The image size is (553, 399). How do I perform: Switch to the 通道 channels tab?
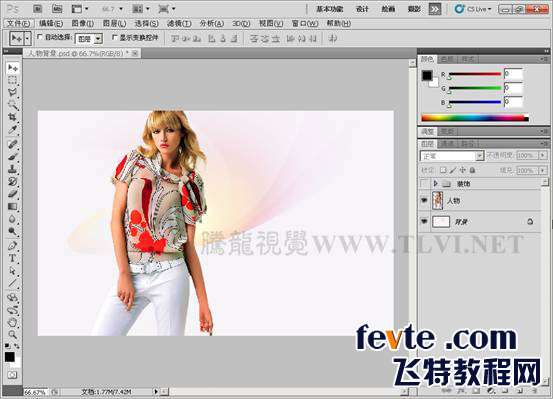(x=448, y=144)
